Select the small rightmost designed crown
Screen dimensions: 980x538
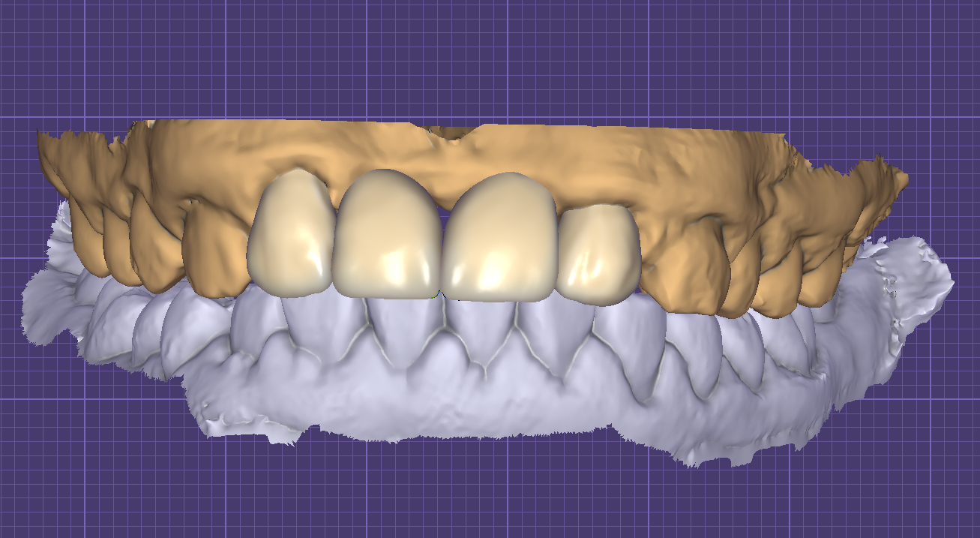[598, 254]
